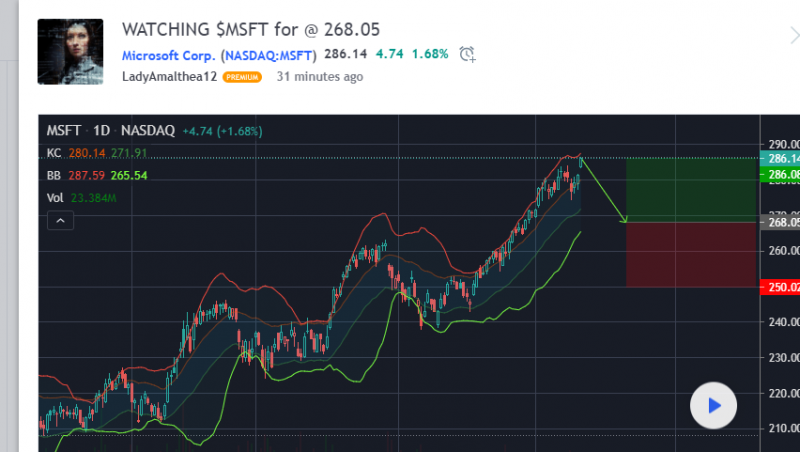Select the Vol indicator in legend

click(x=55, y=198)
